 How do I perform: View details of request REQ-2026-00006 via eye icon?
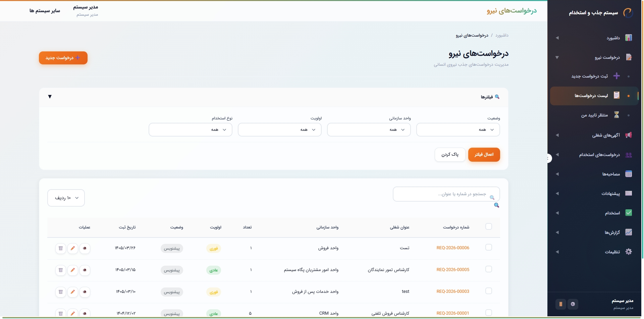(85, 248)
